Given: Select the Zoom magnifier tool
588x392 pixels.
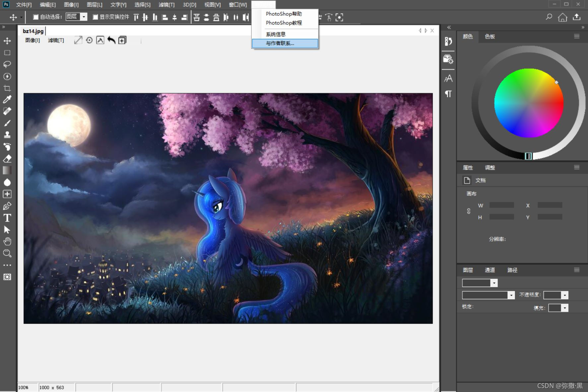Looking at the screenshot, I should [x=7, y=253].
